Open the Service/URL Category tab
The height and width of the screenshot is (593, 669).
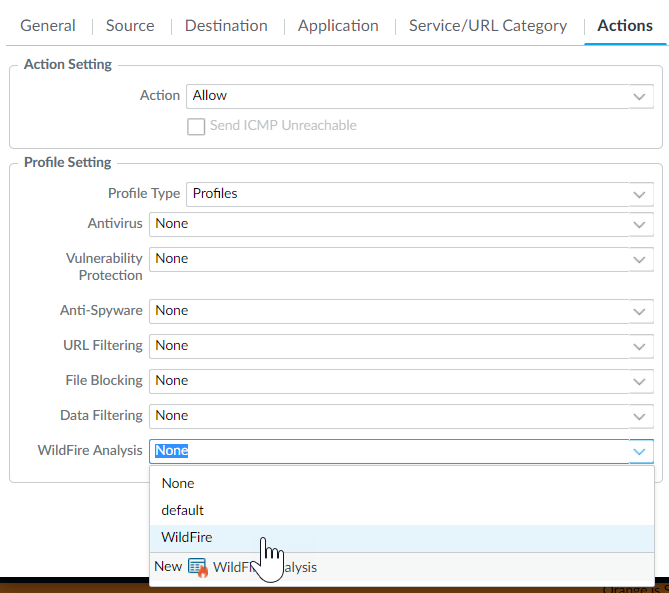pyautogui.click(x=488, y=26)
